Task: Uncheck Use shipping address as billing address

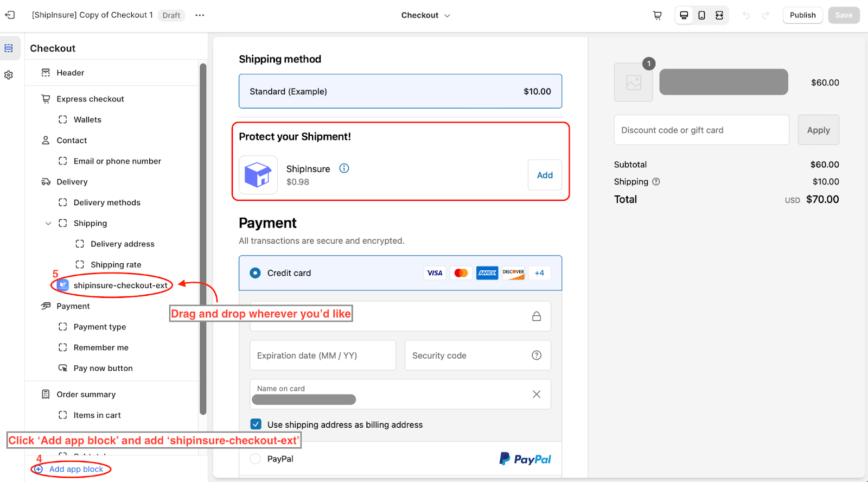Action: coord(256,424)
